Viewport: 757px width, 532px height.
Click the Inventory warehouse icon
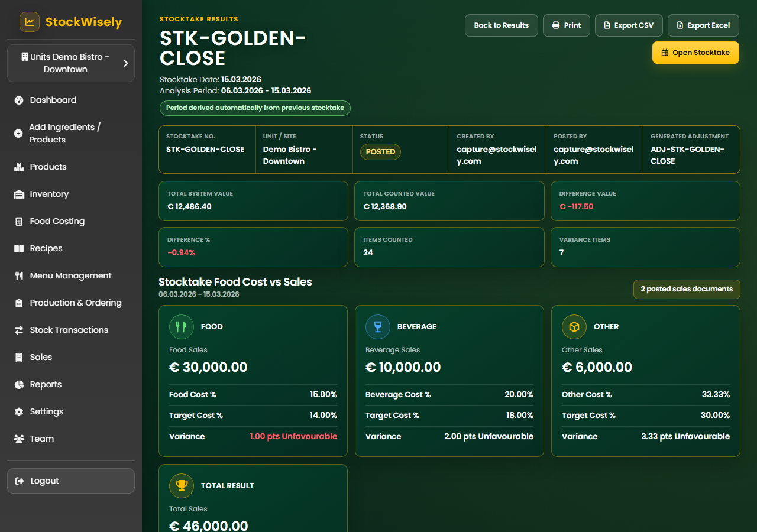[19, 194]
